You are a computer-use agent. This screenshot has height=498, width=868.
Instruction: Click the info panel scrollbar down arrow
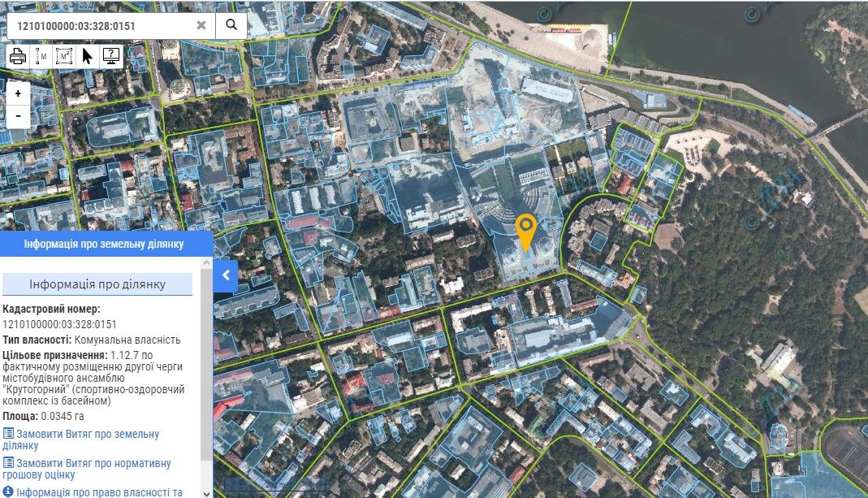point(207,492)
